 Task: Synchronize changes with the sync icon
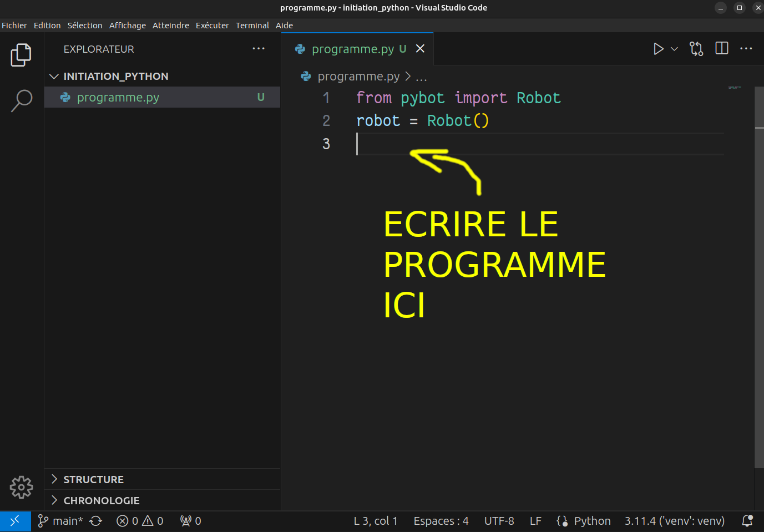tap(96, 521)
